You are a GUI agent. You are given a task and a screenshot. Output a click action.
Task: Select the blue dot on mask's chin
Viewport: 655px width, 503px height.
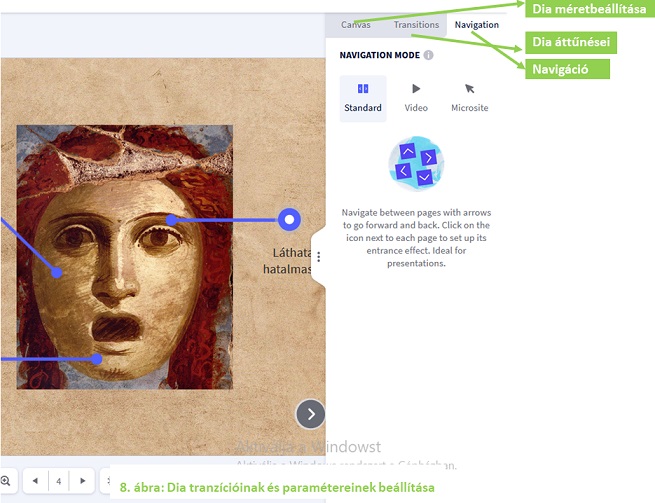click(97, 359)
